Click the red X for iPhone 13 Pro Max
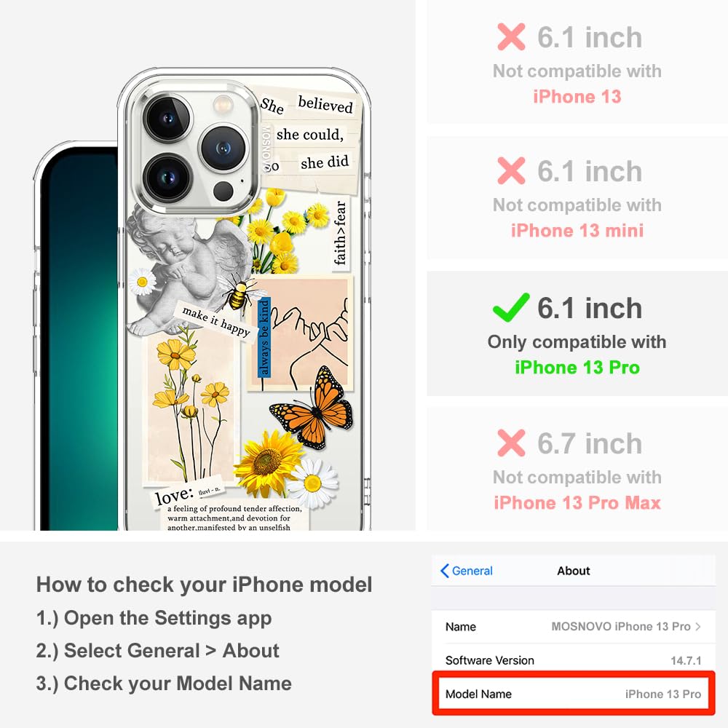The image size is (728, 728). (511, 443)
